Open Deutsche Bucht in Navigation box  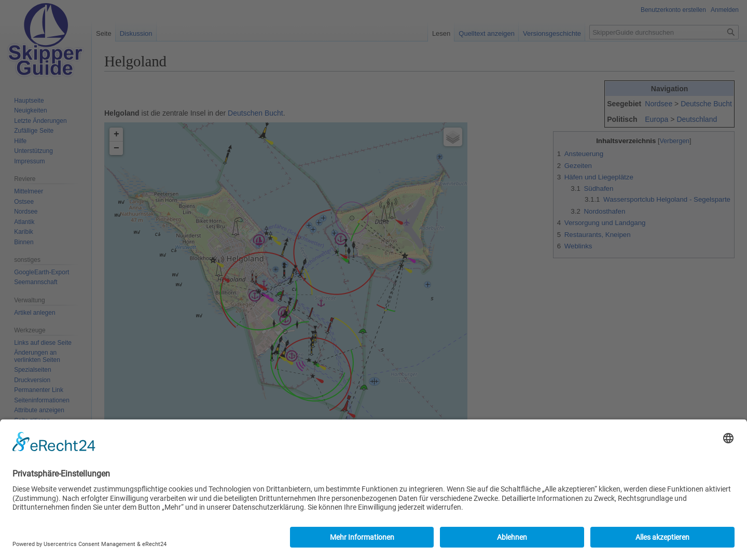tap(706, 104)
